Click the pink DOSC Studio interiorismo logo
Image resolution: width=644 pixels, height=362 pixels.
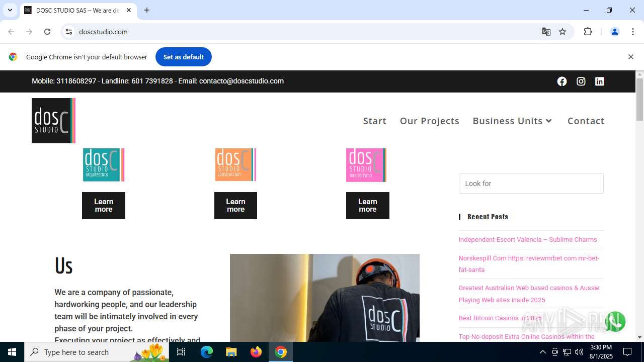366,165
